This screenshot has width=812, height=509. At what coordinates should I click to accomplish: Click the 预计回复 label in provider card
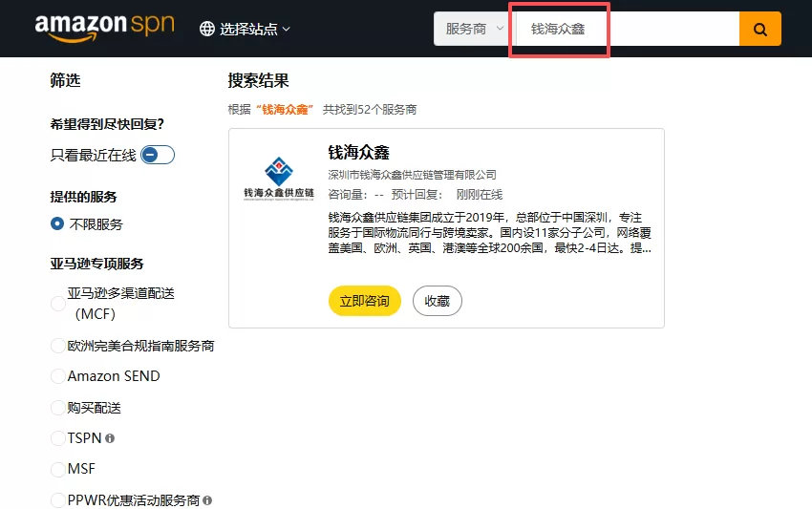[x=417, y=195]
